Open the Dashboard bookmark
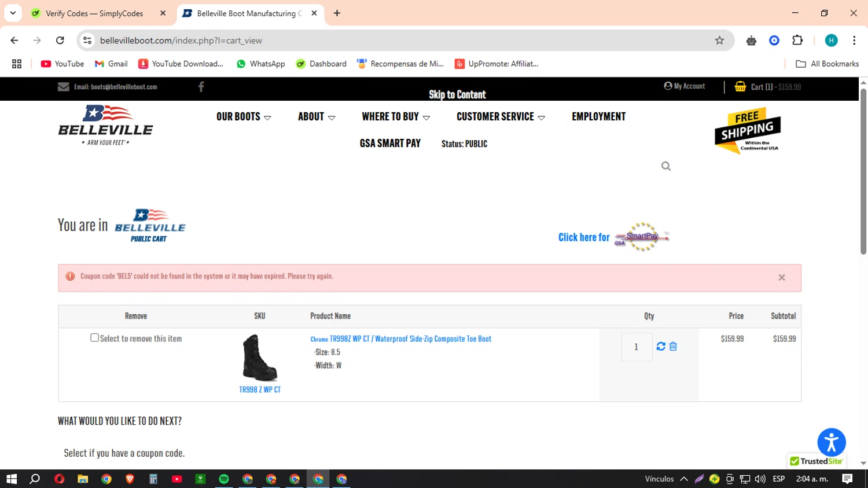The width and height of the screenshot is (868, 488). (x=321, y=64)
